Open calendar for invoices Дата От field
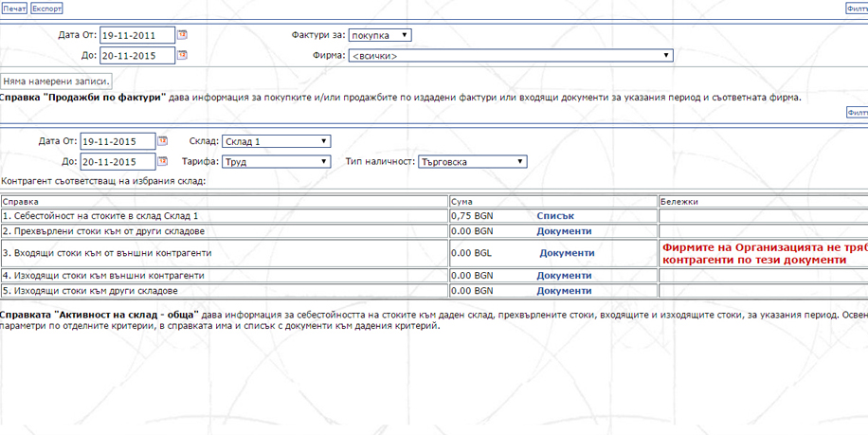Screen dimensions: 868x435 (x=182, y=35)
